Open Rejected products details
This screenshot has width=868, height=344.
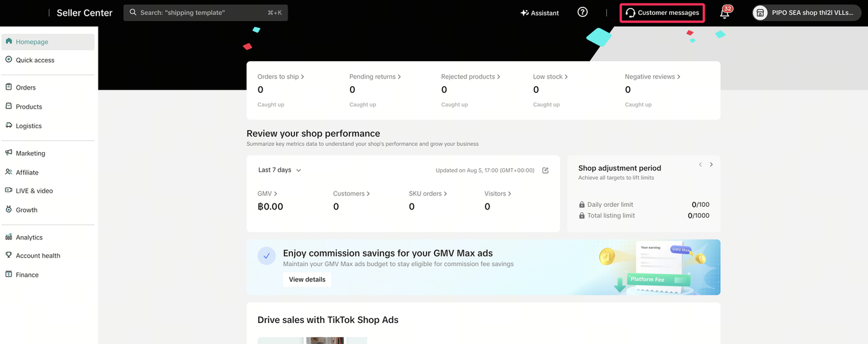tap(471, 77)
